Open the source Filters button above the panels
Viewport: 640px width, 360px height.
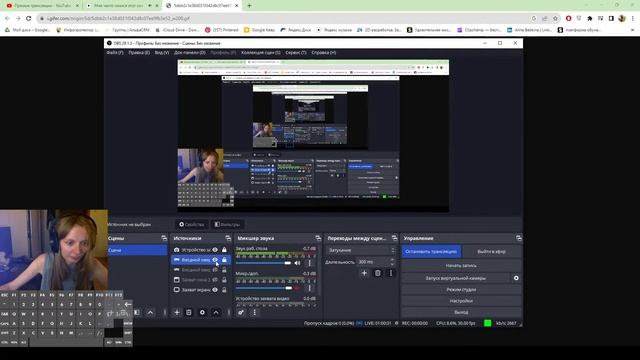[x=227, y=224]
